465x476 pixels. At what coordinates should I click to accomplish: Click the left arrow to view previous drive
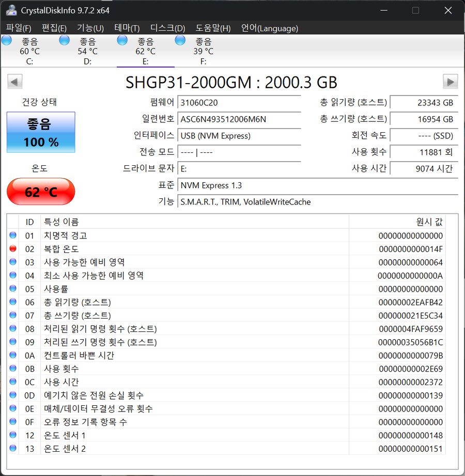pyautogui.click(x=14, y=82)
